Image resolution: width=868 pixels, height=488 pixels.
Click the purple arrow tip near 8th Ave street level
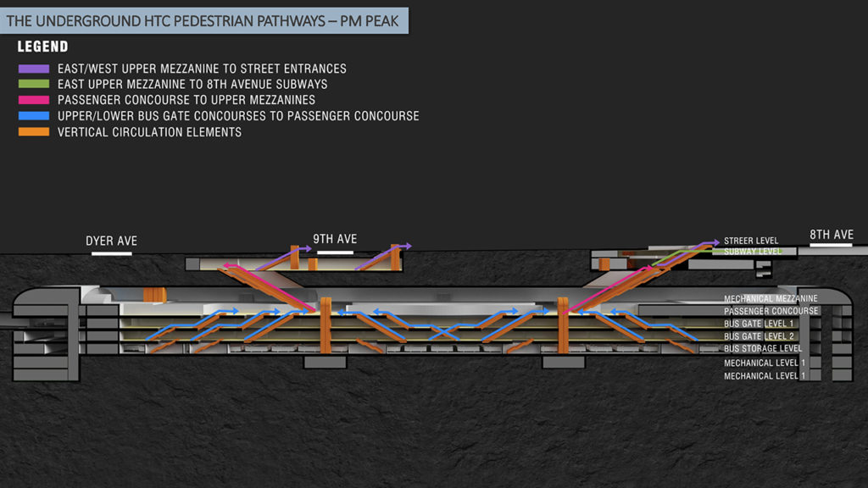tap(715, 242)
